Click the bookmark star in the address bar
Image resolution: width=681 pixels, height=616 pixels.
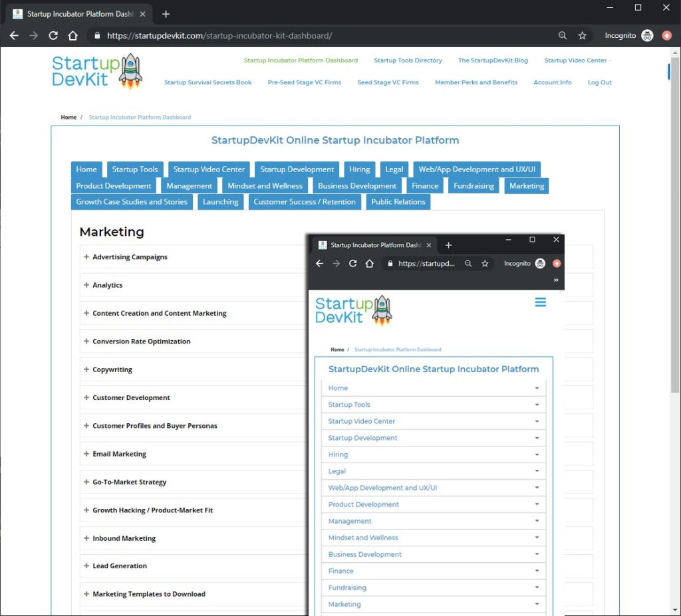[581, 35]
